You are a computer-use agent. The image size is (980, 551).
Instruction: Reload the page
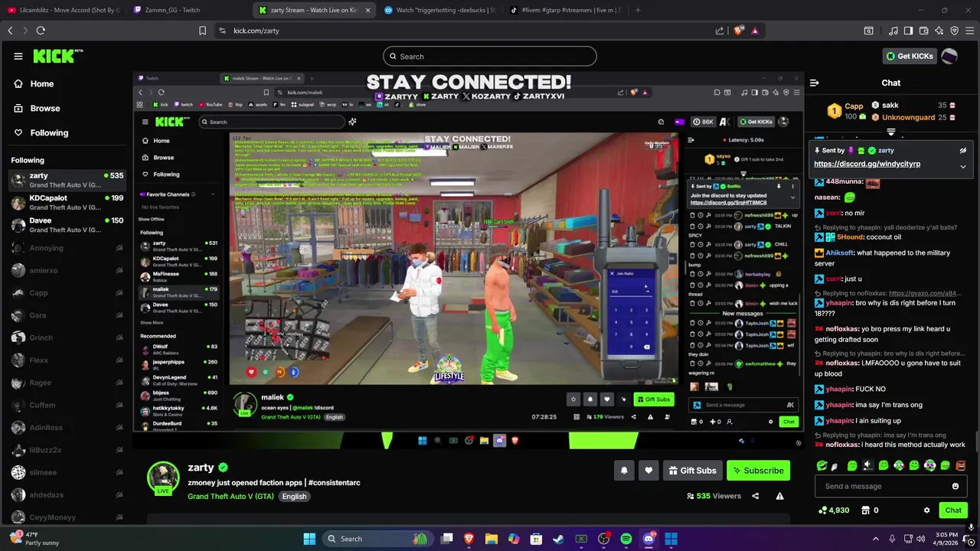pyautogui.click(x=41, y=31)
